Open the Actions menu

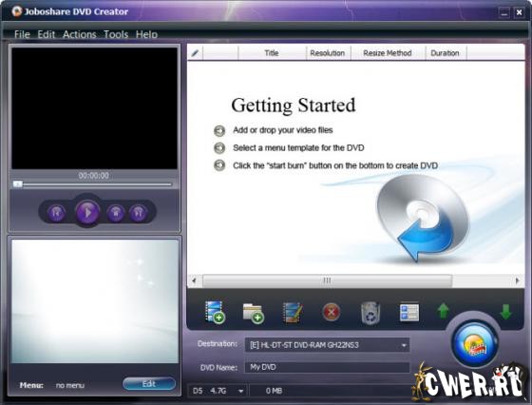click(x=80, y=34)
